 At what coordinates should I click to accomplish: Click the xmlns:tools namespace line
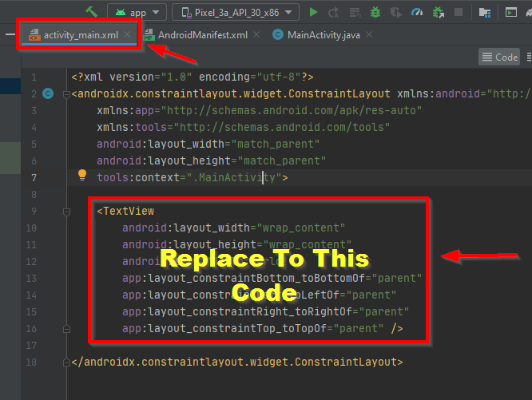[x=244, y=127]
